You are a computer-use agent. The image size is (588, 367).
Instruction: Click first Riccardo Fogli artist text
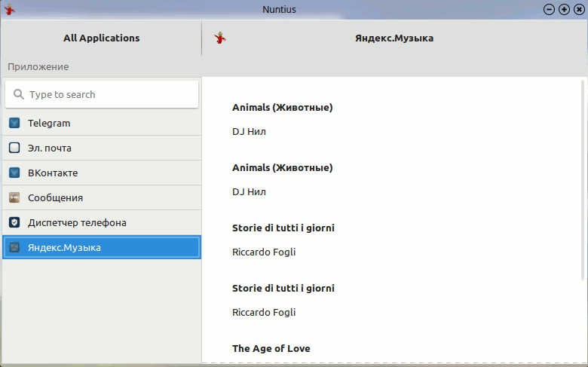[264, 252]
